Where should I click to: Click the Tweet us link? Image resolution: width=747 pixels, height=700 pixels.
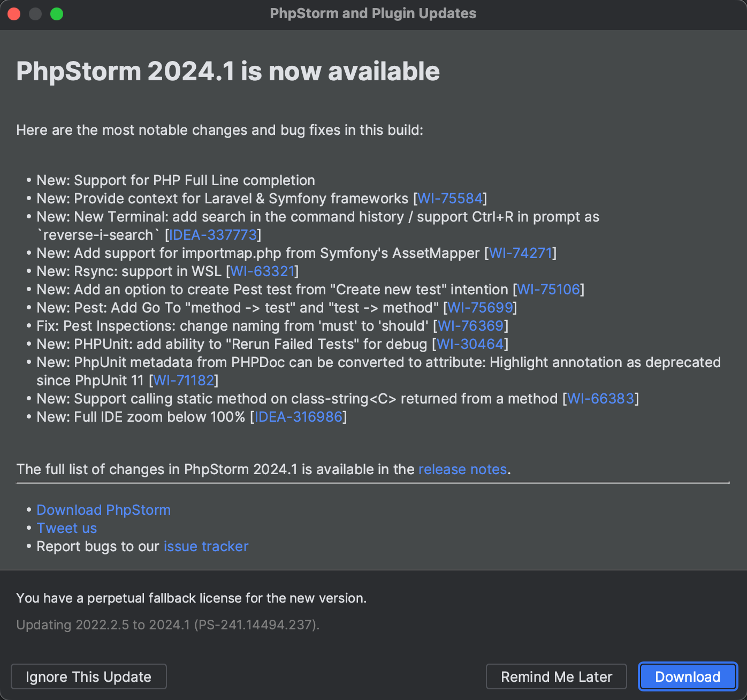point(66,528)
